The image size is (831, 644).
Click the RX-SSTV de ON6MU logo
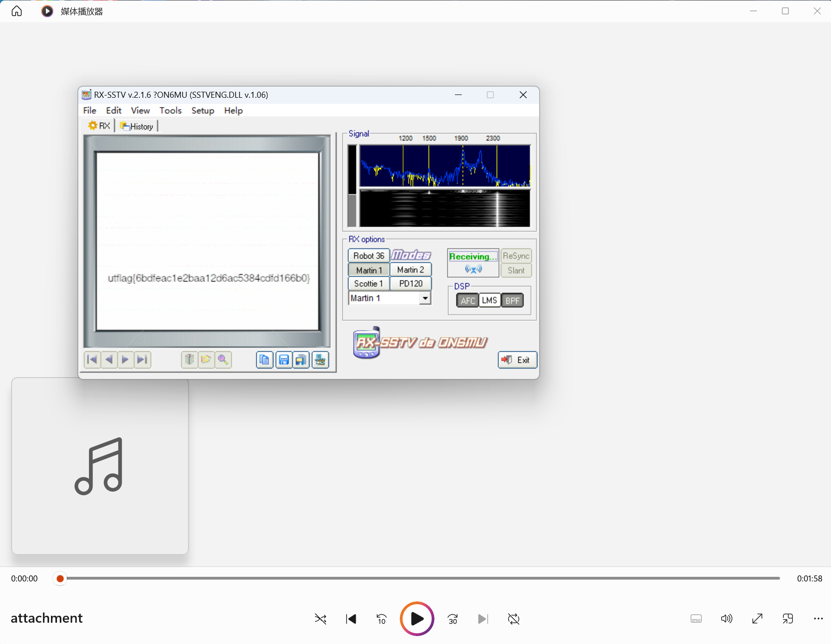421,343
